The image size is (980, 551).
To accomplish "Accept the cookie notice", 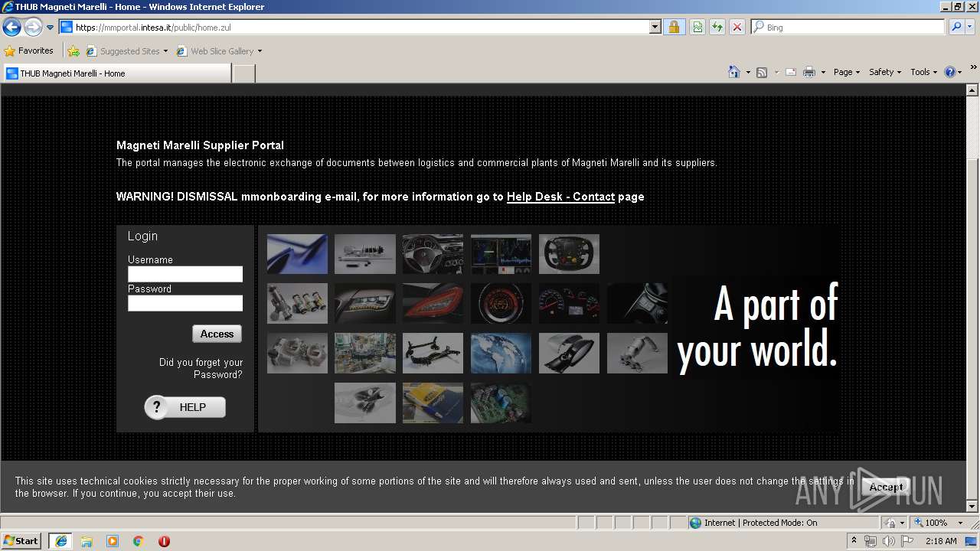I will (x=886, y=487).
